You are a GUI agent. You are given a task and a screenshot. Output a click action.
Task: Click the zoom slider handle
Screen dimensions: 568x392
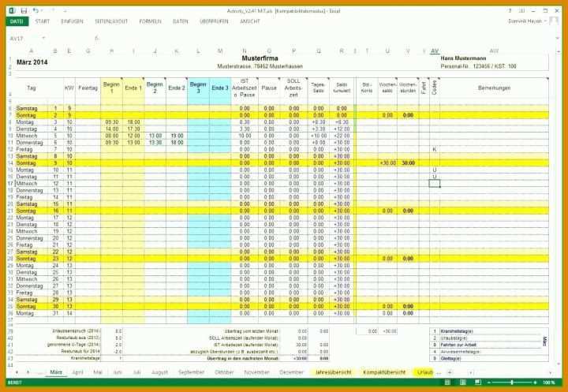click(x=512, y=383)
